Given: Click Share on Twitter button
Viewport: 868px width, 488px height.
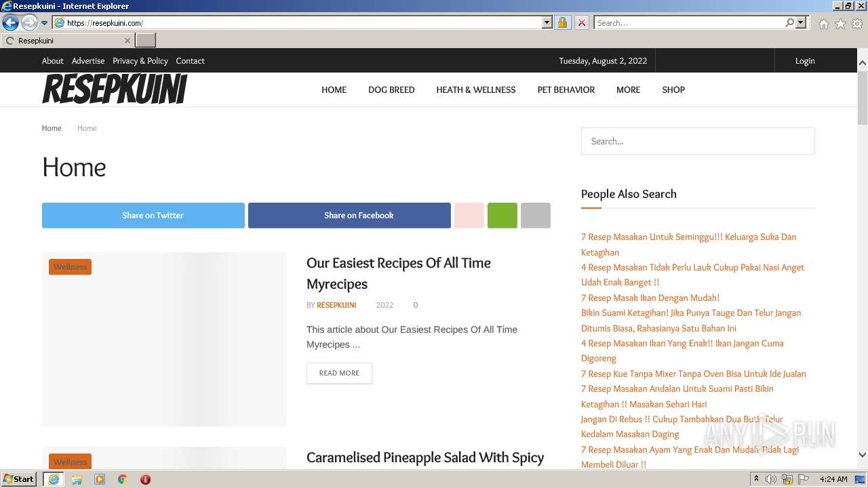Looking at the screenshot, I should [143, 216].
